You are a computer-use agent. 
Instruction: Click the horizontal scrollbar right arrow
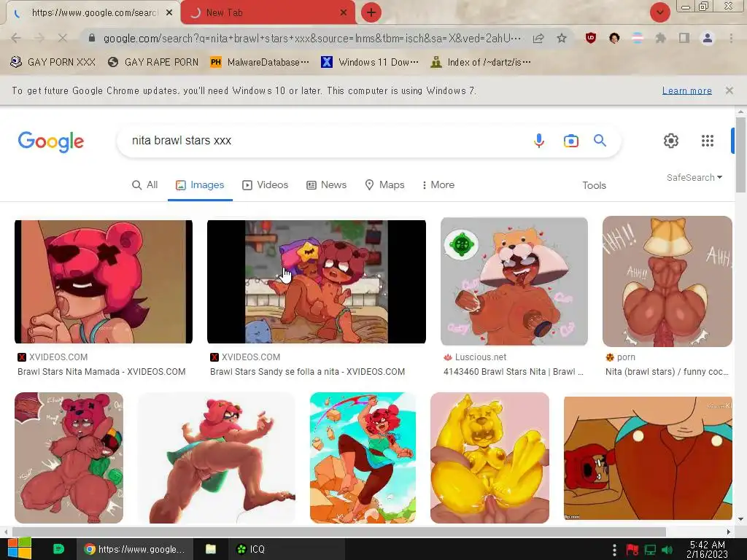(x=729, y=532)
